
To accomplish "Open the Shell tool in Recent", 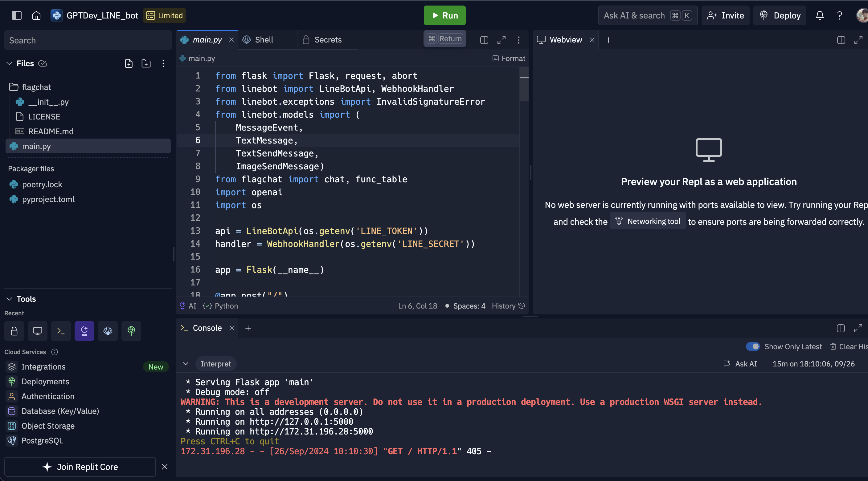I will point(108,331).
